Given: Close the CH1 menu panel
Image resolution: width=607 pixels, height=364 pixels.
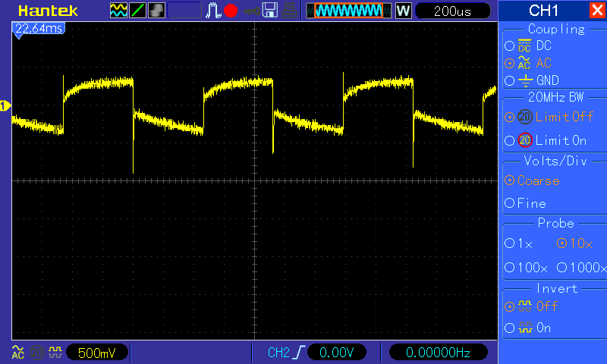Looking at the screenshot, I should [597, 10].
